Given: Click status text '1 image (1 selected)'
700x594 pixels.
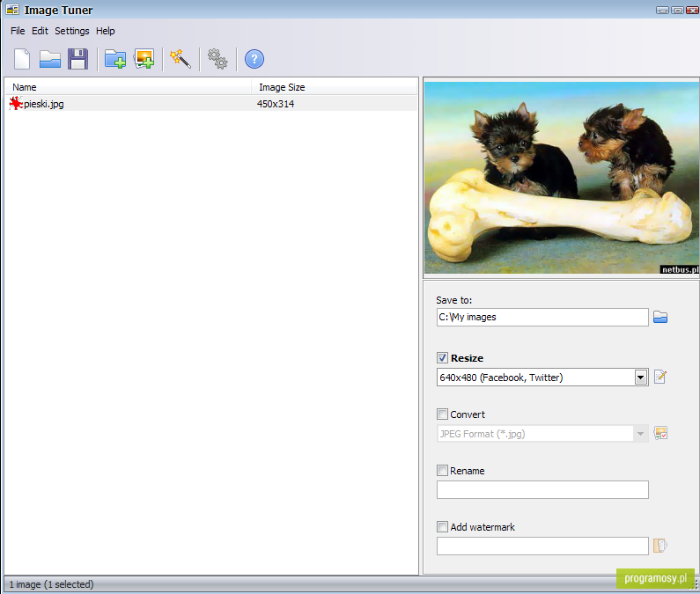Looking at the screenshot, I should pyautogui.click(x=51, y=584).
